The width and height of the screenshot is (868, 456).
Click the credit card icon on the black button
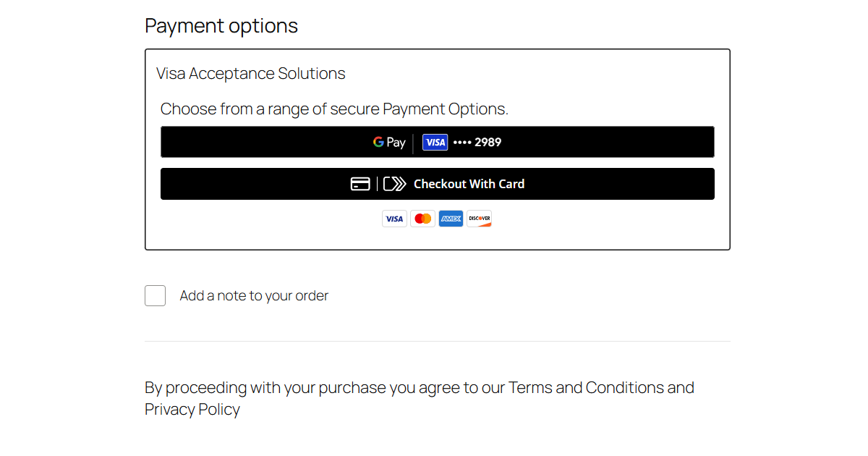(361, 183)
